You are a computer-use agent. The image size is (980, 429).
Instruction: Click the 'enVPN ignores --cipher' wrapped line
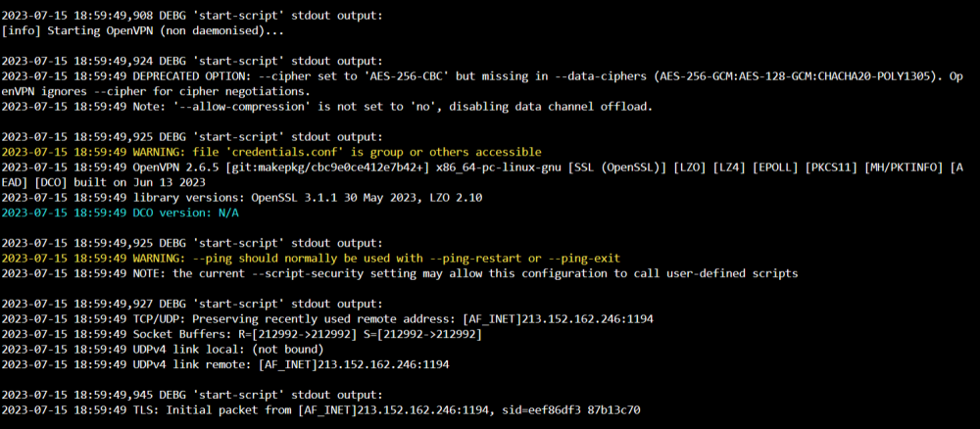click(156, 92)
